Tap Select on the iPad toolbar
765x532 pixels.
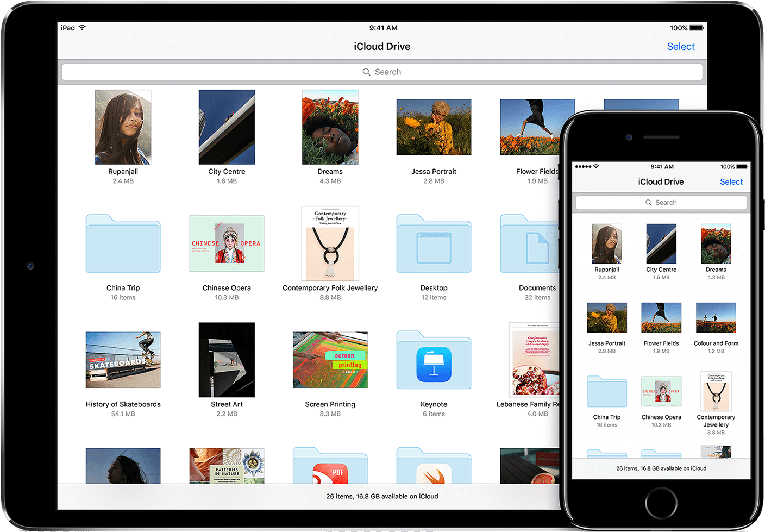point(680,46)
